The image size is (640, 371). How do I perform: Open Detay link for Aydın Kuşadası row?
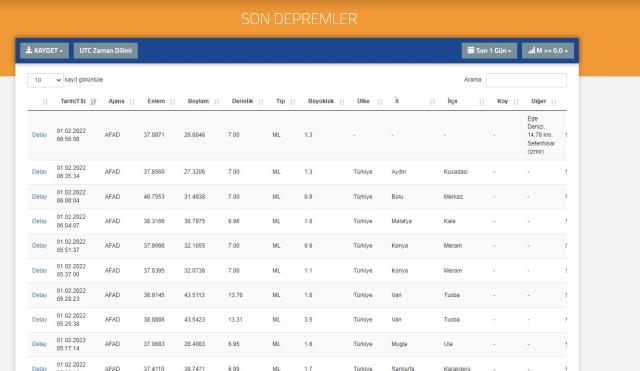point(40,172)
